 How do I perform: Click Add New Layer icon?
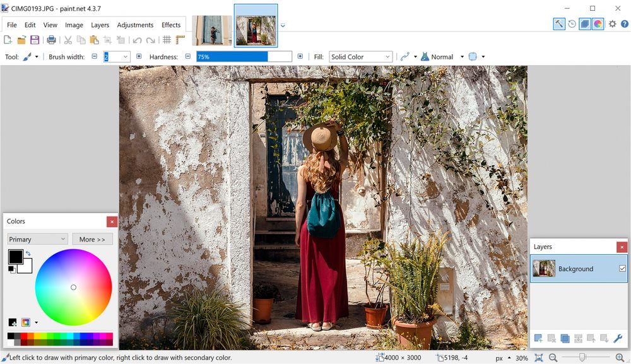coord(538,339)
